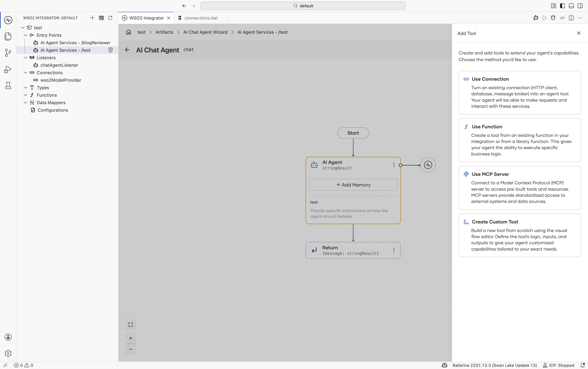Select the chatAgentListener item
This screenshot has width=588, height=369.
pyautogui.click(x=59, y=65)
